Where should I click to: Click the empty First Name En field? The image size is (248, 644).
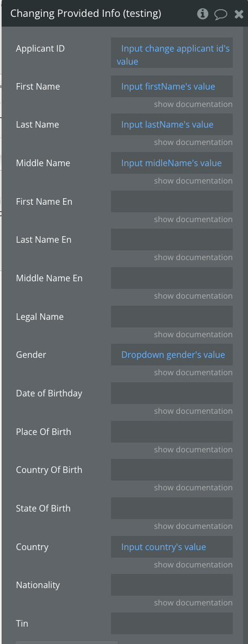pyautogui.click(x=171, y=201)
